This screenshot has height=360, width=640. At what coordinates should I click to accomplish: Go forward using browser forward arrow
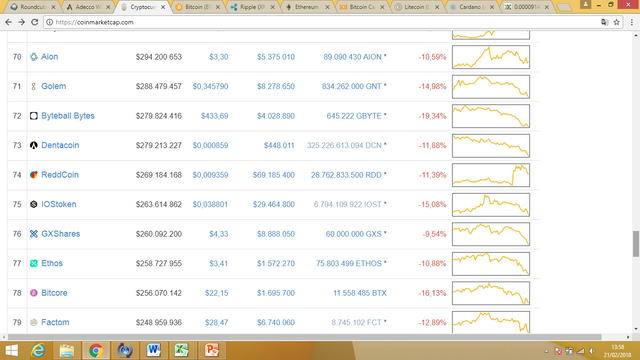pyautogui.click(x=21, y=22)
